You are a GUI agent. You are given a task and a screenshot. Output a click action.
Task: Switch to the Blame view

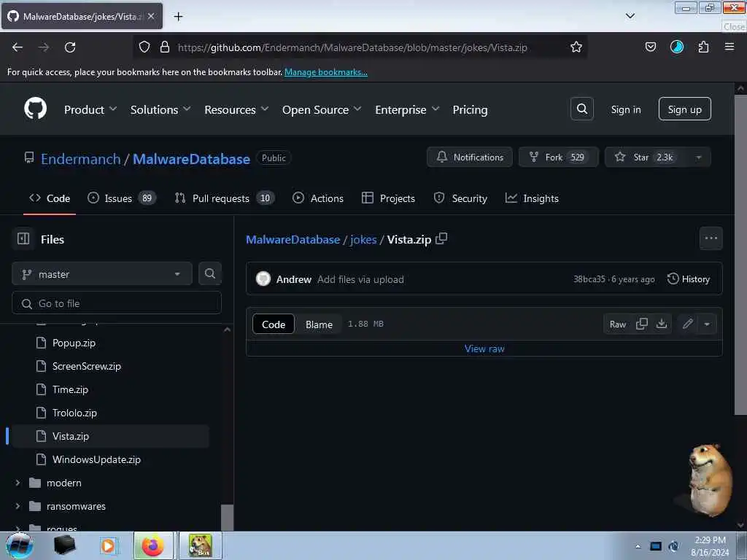pos(319,324)
